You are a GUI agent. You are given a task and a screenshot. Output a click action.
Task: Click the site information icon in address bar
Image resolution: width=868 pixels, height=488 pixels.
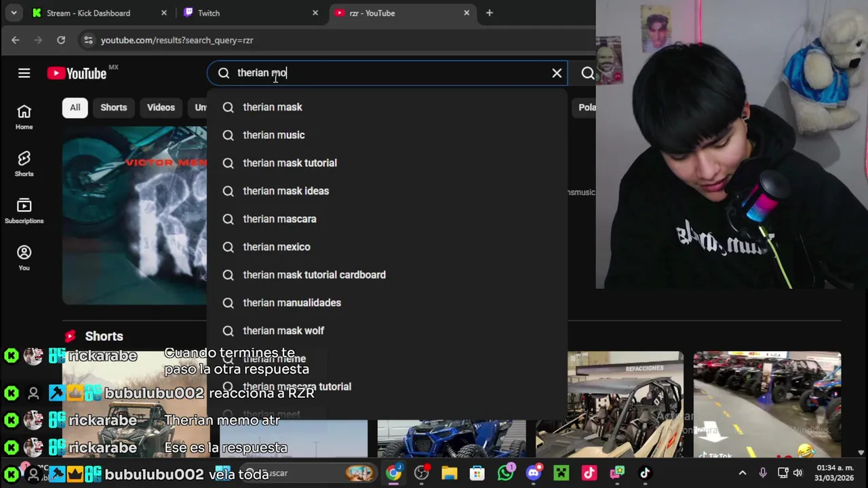click(x=88, y=40)
